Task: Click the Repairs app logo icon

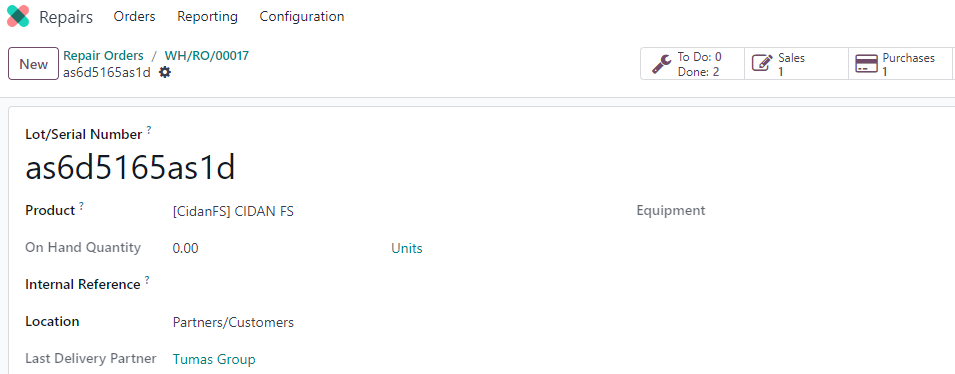Action: pos(18,16)
